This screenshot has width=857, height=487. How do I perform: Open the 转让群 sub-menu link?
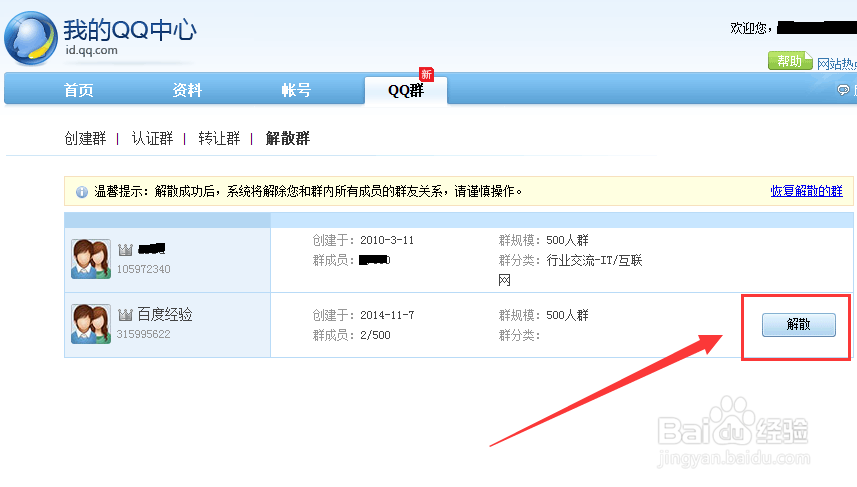click(x=219, y=138)
